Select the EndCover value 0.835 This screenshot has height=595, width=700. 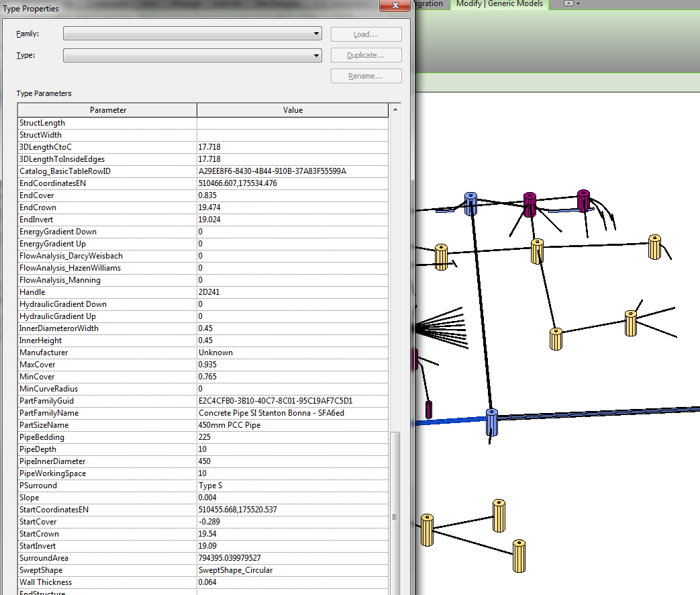pos(207,195)
